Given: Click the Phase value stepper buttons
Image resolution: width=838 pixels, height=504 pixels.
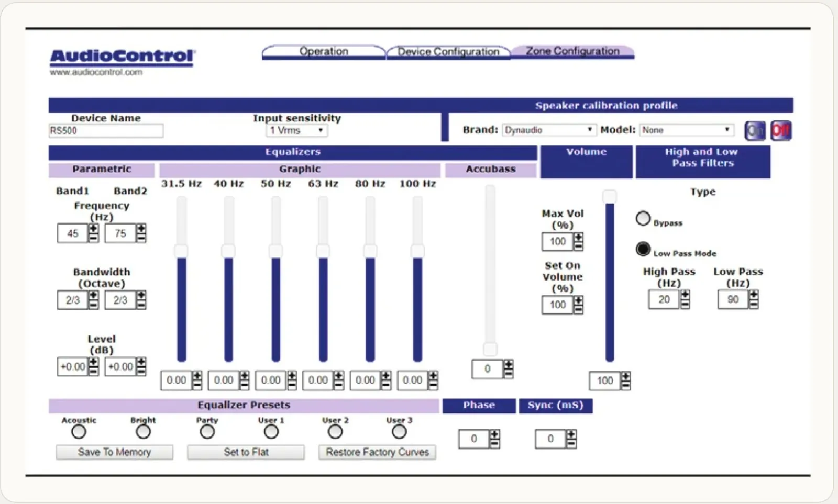Looking at the screenshot, I should (x=494, y=439).
